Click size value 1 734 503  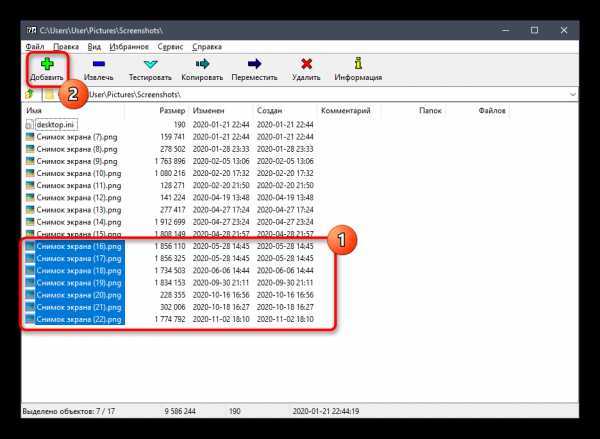tap(170, 271)
